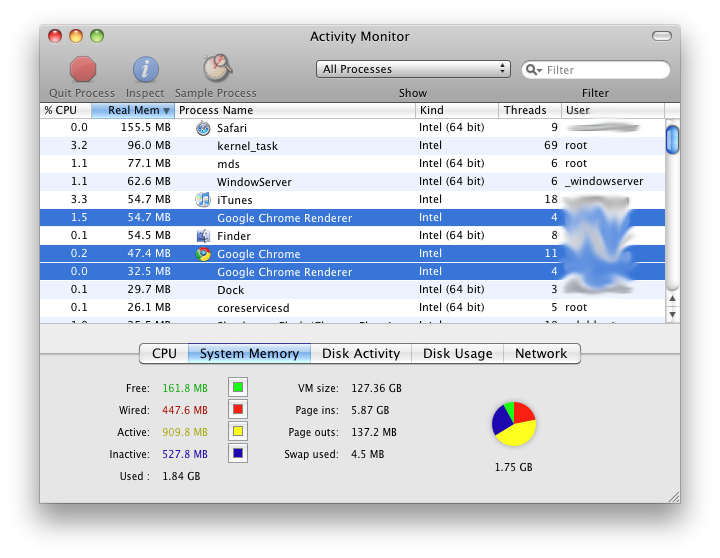Image resolution: width=720 pixels, height=558 pixels.
Task: Click the Real Mem sort arrow
Action: (x=166, y=111)
